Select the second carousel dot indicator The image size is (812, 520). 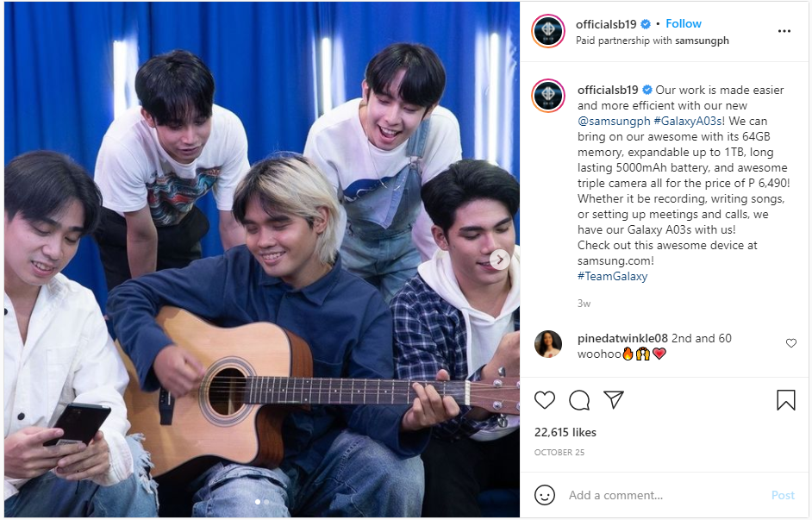point(266,502)
